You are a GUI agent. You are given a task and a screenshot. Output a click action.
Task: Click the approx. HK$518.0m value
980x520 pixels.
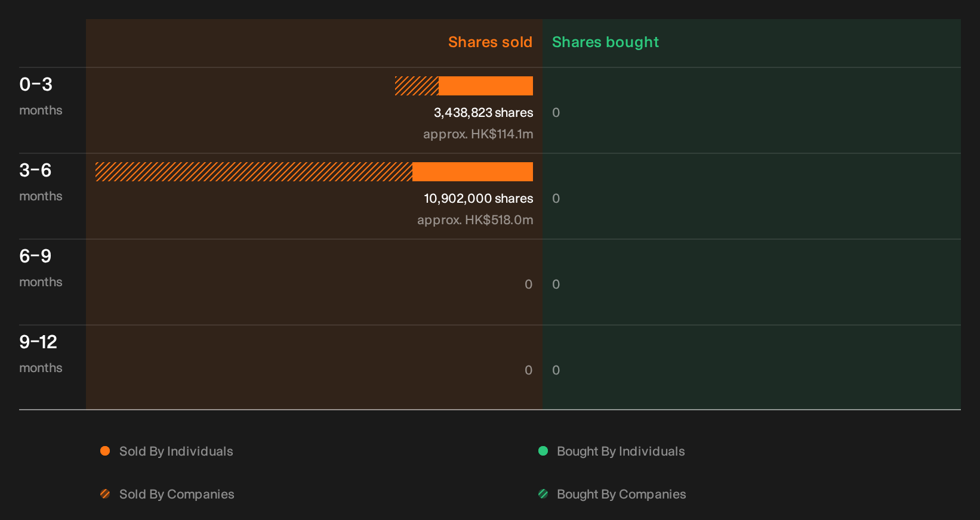[475, 220]
